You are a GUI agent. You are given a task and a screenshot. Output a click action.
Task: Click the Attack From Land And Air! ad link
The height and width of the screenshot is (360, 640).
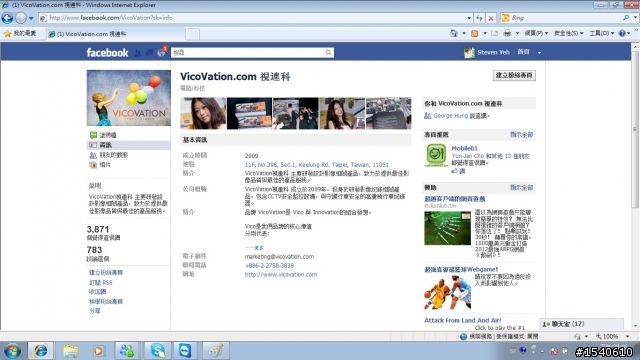click(x=462, y=320)
